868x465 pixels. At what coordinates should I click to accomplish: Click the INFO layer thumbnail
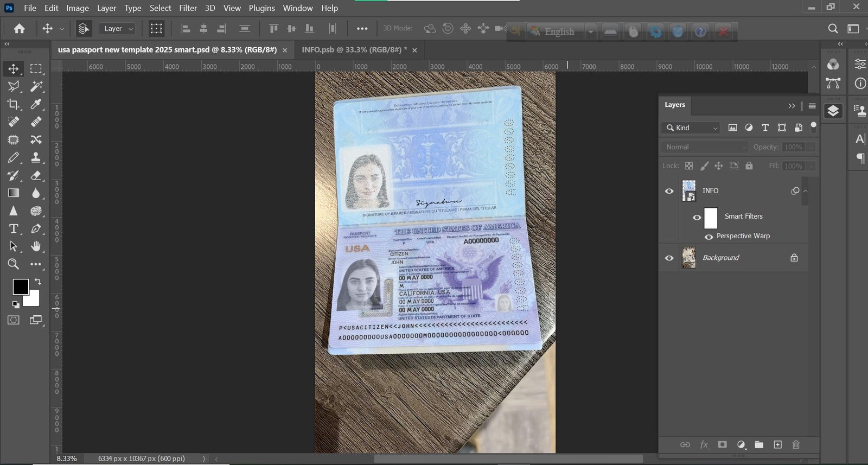pyautogui.click(x=689, y=191)
